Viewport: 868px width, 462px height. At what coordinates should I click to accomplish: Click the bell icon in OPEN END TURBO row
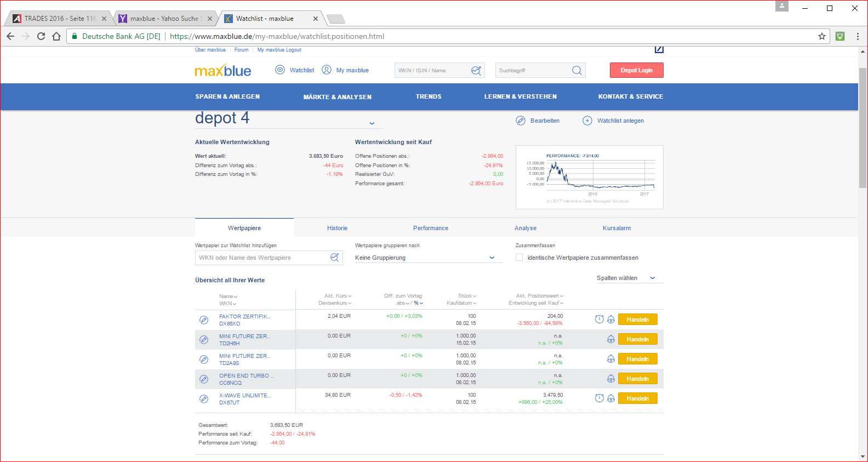(x=610, y=379)
